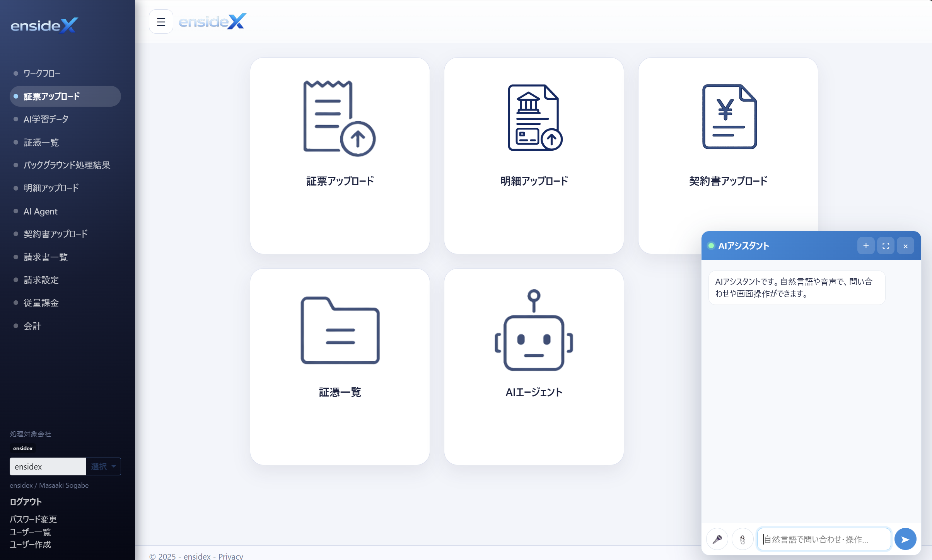Viewport: 932px width, 560px height.
Task: Click the 証憑一覧 card title text
Action: (x=340, y=392)
